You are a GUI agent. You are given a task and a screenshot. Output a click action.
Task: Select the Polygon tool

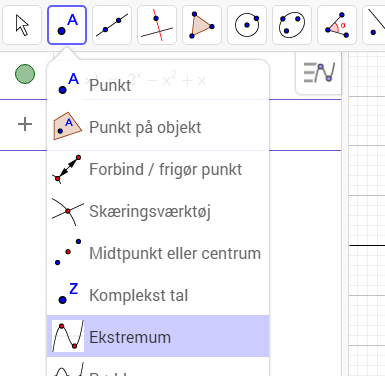click(x=202, y=25)
